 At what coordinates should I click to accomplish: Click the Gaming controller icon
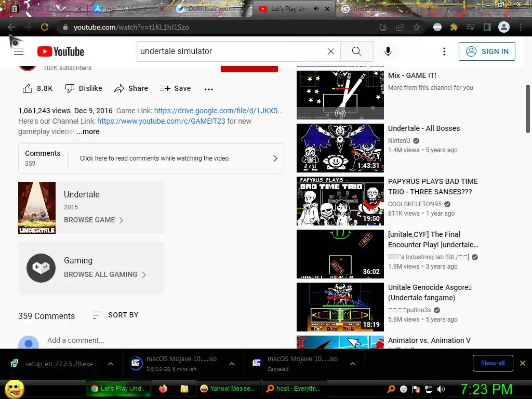click(41, 268)
